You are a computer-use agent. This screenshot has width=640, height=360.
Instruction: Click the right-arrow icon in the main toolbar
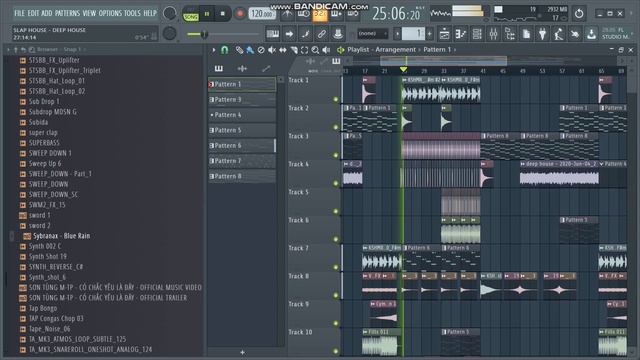point(289,34)
